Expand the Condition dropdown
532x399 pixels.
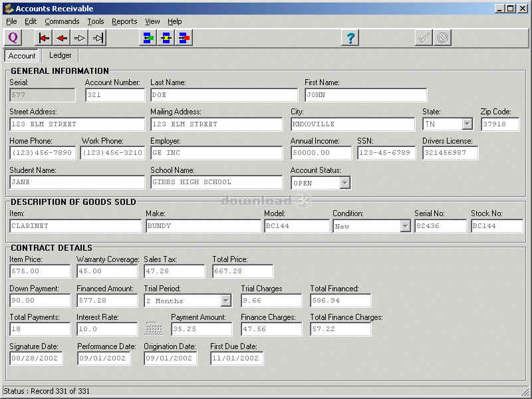tap(405, 226)
